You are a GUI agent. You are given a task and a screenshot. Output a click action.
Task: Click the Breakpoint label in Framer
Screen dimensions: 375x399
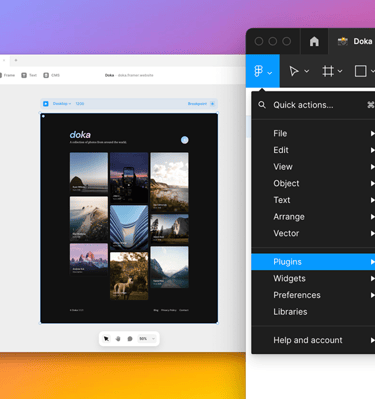(x=197, y=104)
